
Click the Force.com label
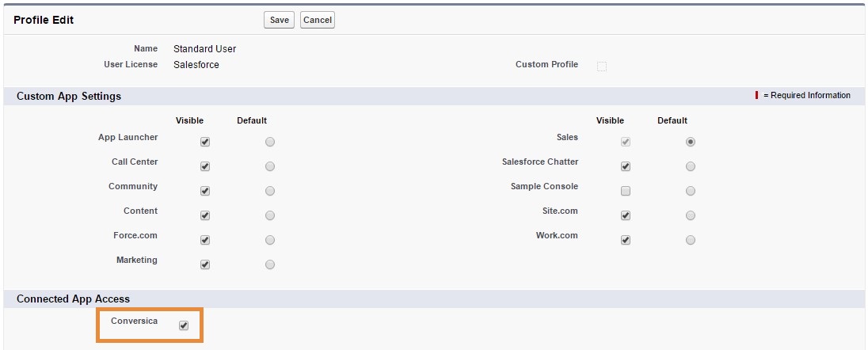(135, 235)
